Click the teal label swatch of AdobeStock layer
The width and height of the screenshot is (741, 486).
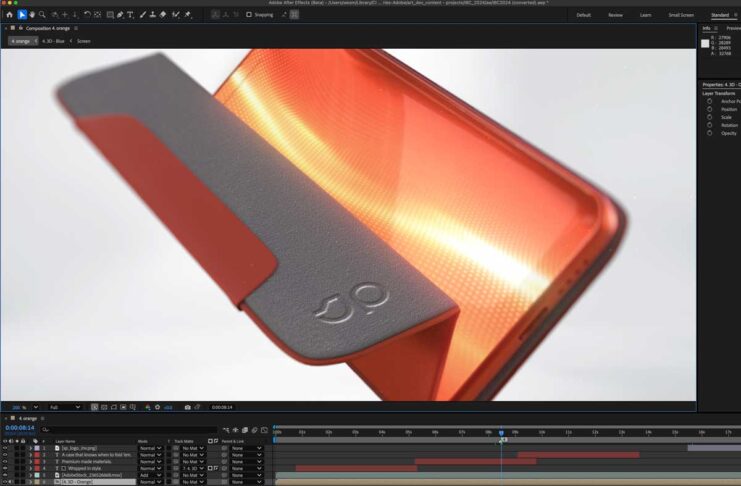click(37, 475)
